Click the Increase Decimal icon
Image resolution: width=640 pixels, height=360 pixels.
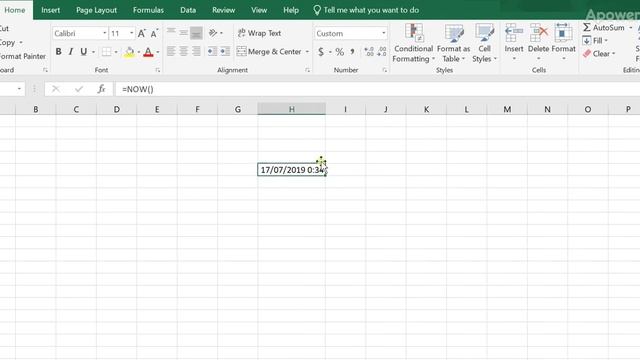tap(369, 52)
